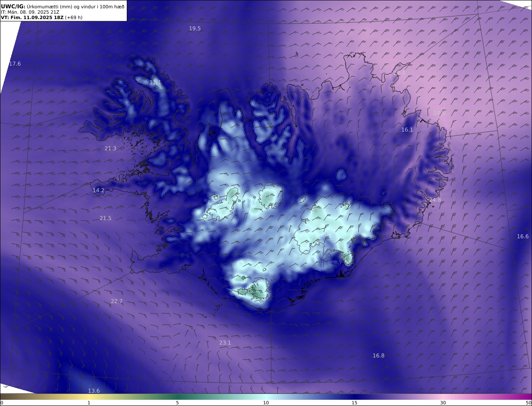
Task: Click the 23.1 value label
Action: (225, 342)
